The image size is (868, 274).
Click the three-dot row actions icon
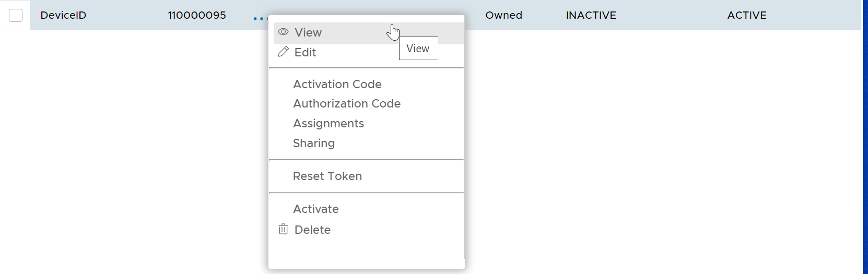coord(260,19)
